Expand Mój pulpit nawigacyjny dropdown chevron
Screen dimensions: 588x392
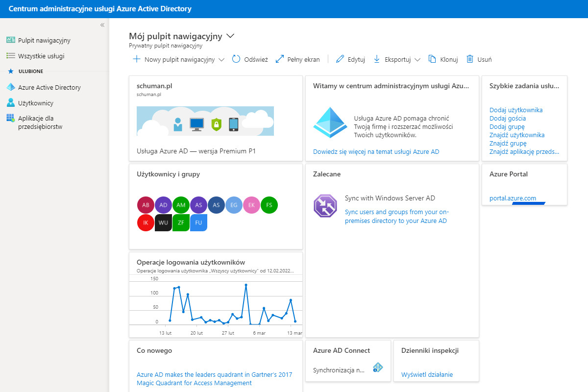(x=230, y=36)
